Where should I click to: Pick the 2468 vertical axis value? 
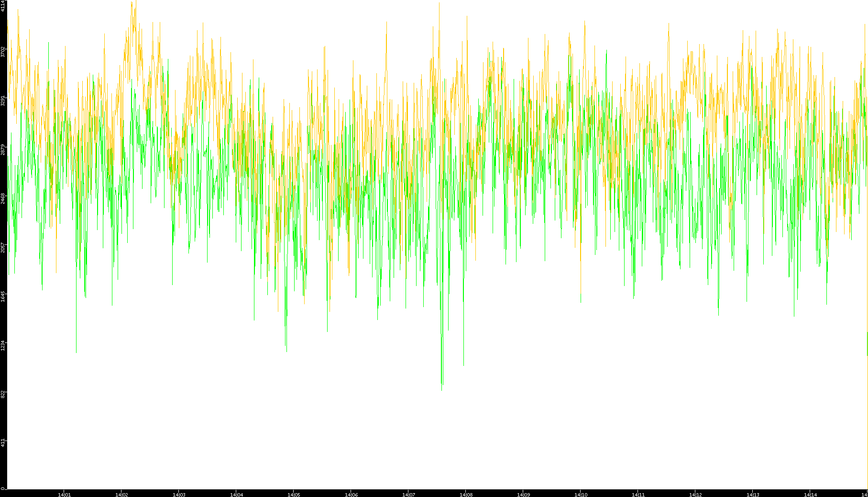[3, 199]
